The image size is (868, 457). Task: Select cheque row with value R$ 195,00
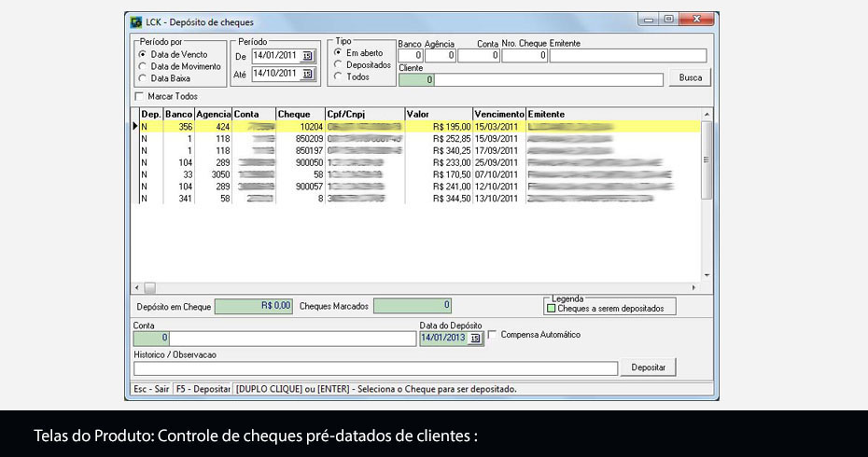[x=420, y=127]
